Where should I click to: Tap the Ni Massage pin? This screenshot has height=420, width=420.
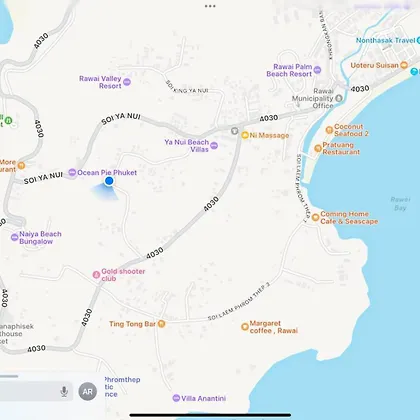(x=245, y=135)
